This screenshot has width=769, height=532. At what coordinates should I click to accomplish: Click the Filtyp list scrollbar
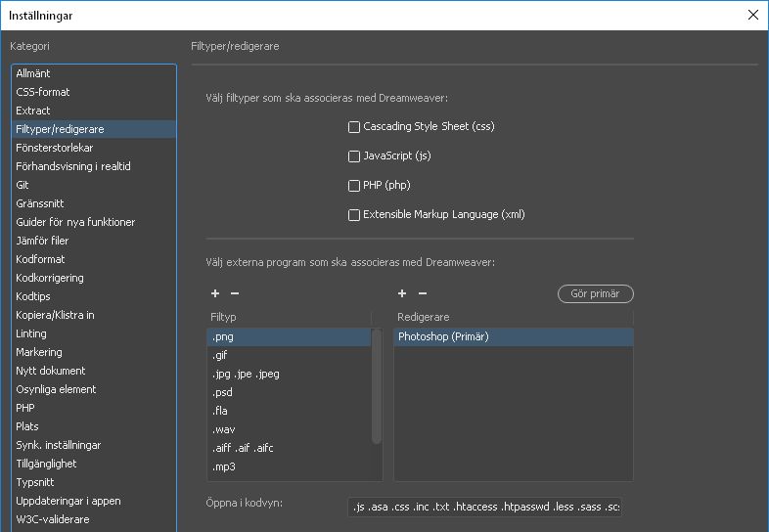[x=378, y=391]
